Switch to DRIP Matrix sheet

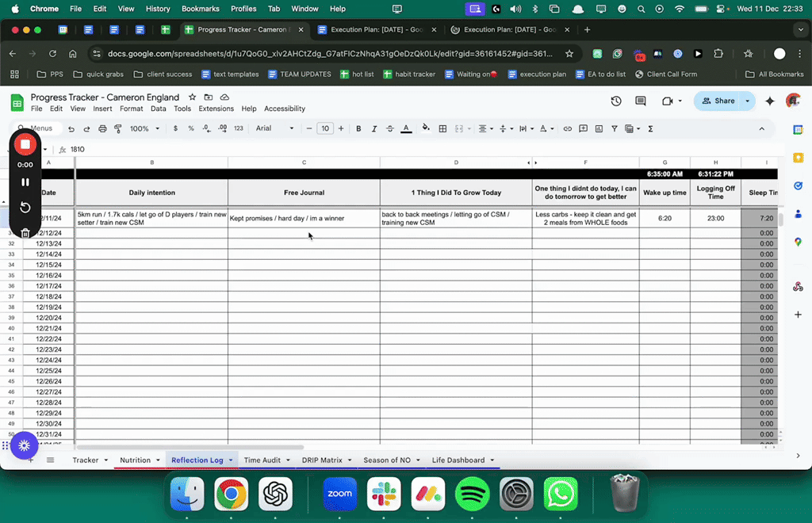(x=322, y=460)
